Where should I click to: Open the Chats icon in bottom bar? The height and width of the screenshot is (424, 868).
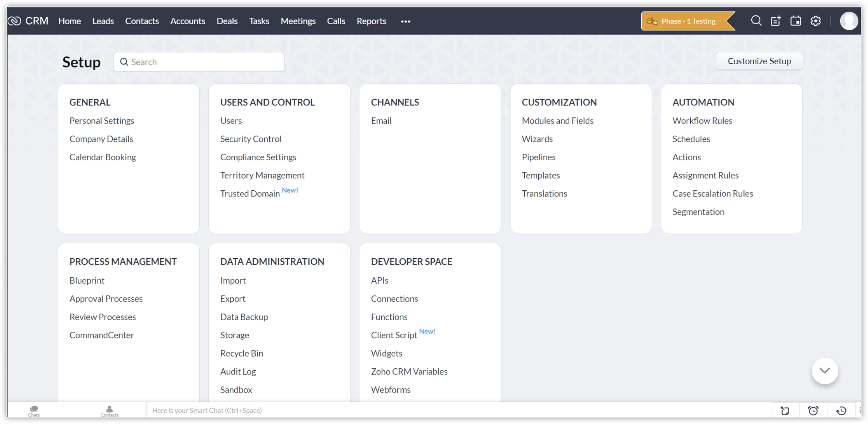[x=34, y=410]
